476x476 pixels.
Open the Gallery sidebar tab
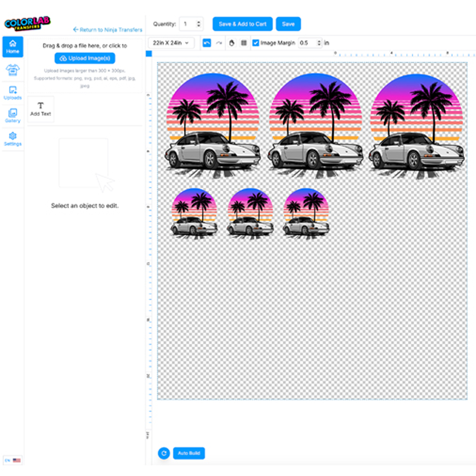click(x=13, y=116)
